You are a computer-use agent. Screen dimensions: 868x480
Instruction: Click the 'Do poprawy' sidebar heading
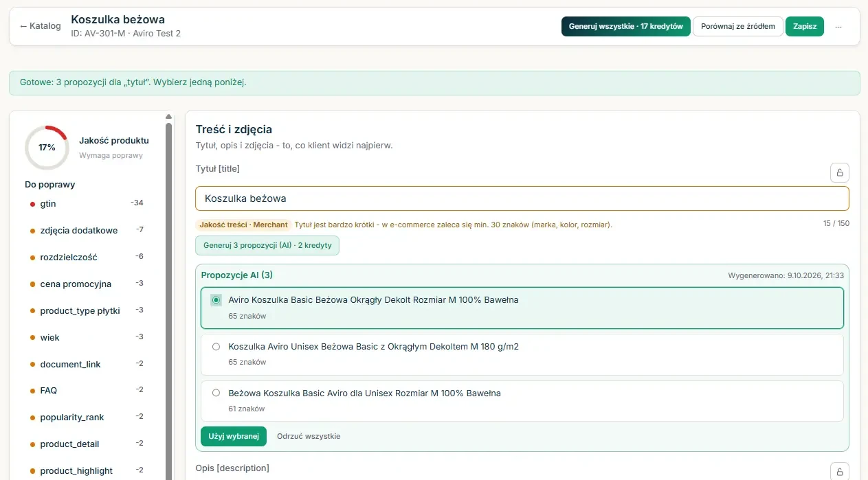pos(50,185)
